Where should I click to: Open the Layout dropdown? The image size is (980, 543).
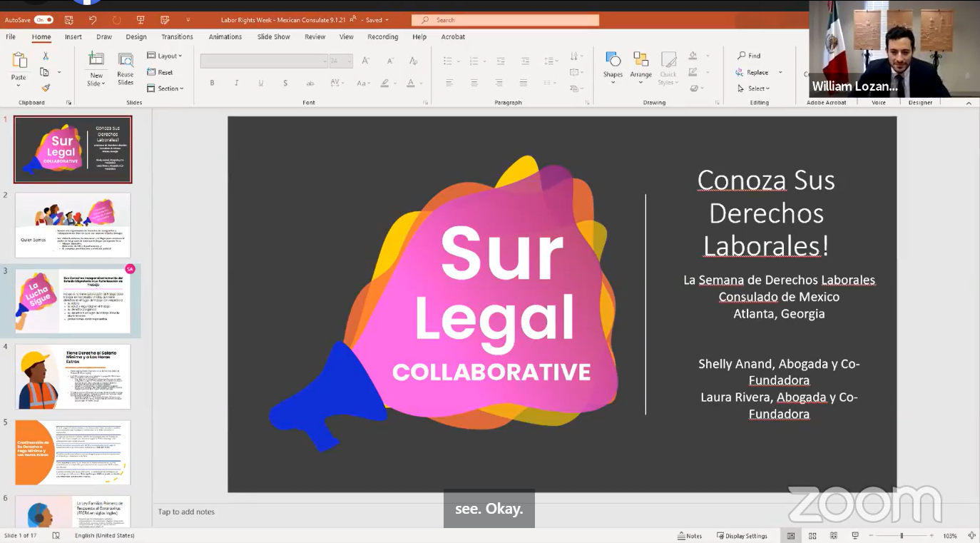coord(165,56)
